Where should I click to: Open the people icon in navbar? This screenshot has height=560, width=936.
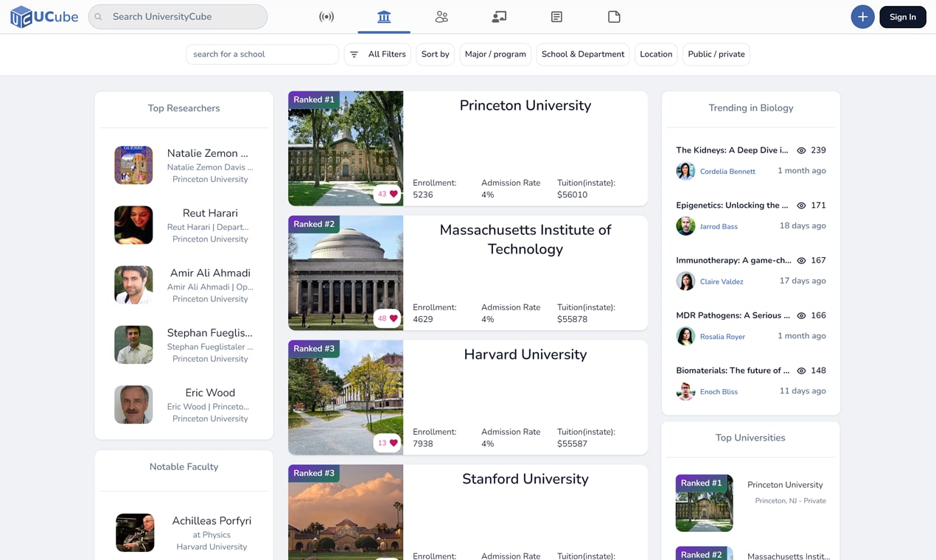click(x=441, y=16)
